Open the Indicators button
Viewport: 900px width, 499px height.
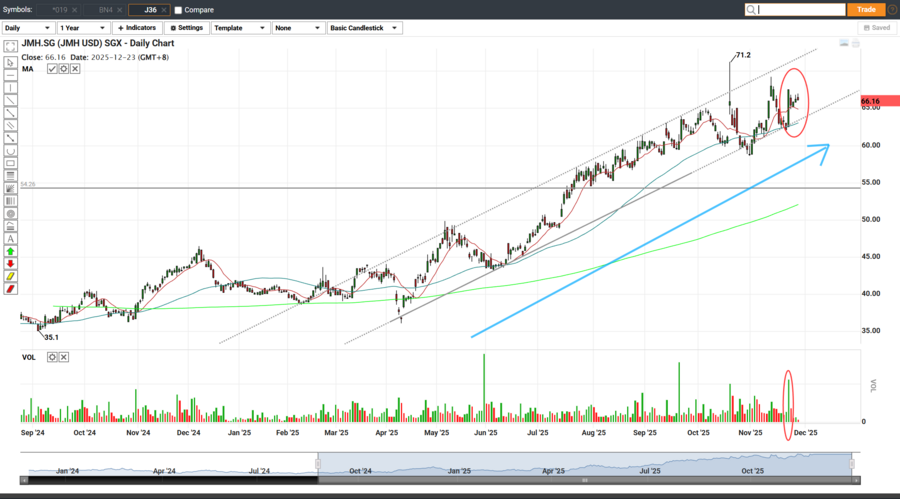pos(137,28)
